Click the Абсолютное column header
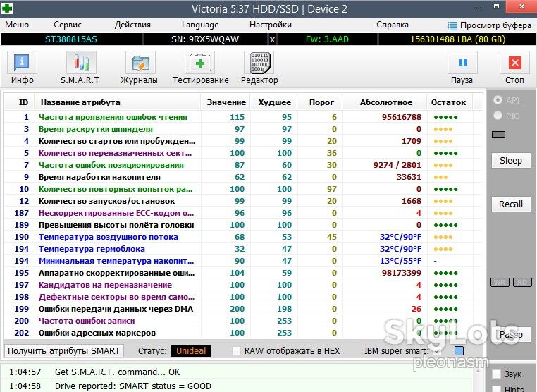 [385, 102]
